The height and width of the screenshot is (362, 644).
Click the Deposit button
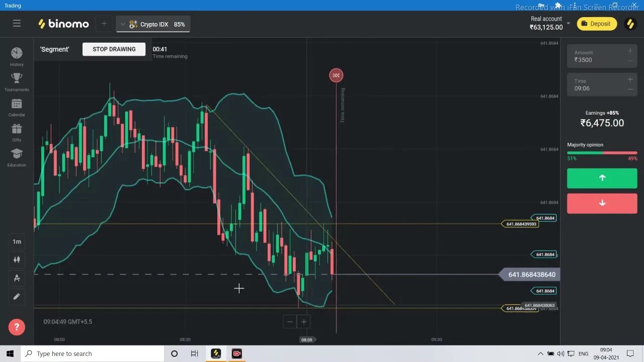[x=597, y=24]
